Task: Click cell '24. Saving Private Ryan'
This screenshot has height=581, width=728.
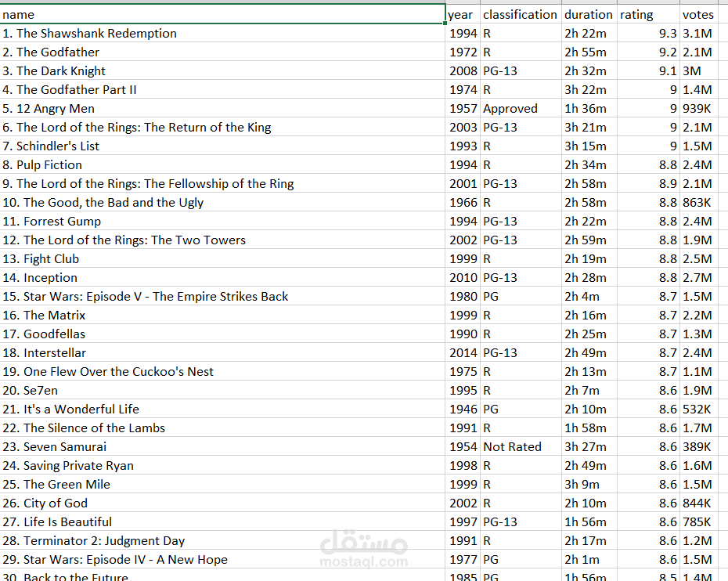Action: (x=222, y=466)
